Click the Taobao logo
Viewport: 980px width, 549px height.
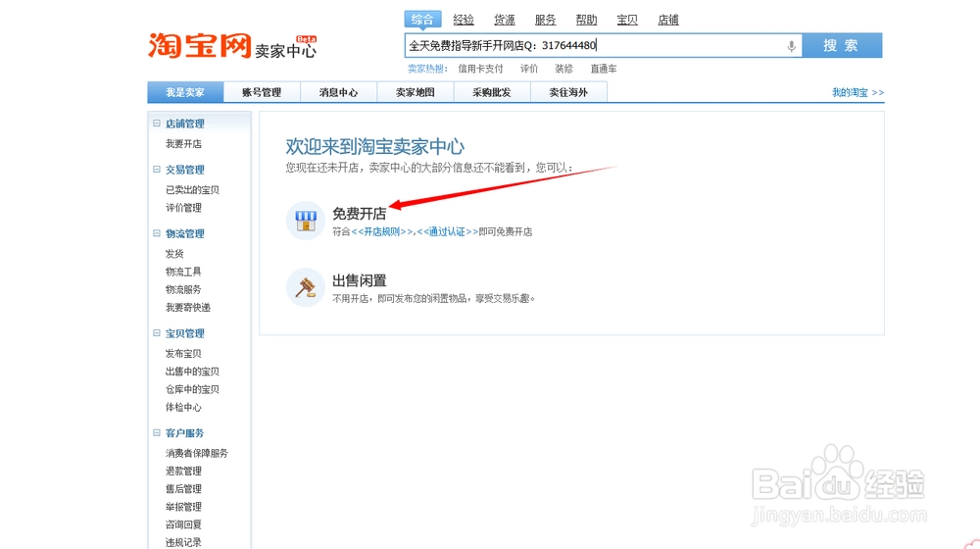[x=199, y=46]
